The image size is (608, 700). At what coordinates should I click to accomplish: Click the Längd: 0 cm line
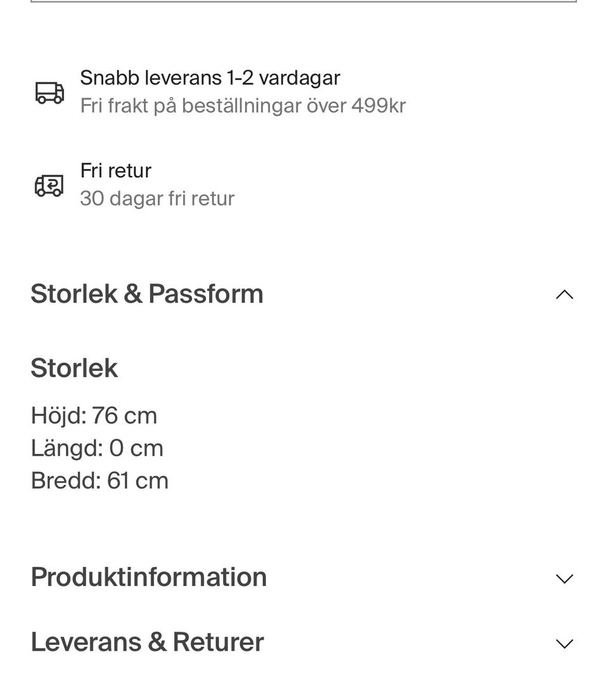coord(97,448)
